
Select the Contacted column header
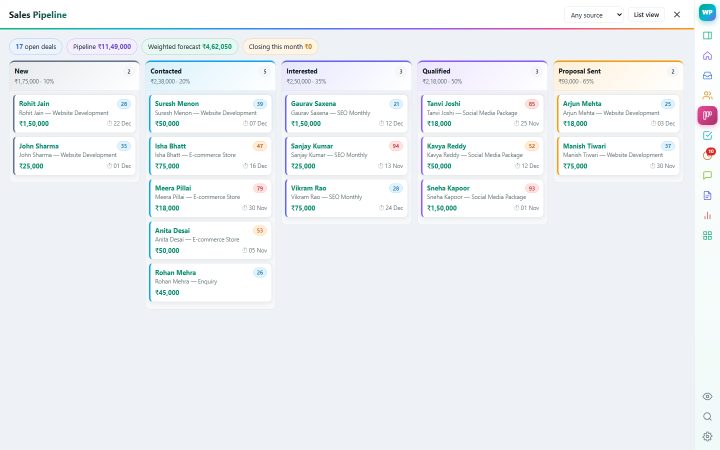[x=210, y=76]
